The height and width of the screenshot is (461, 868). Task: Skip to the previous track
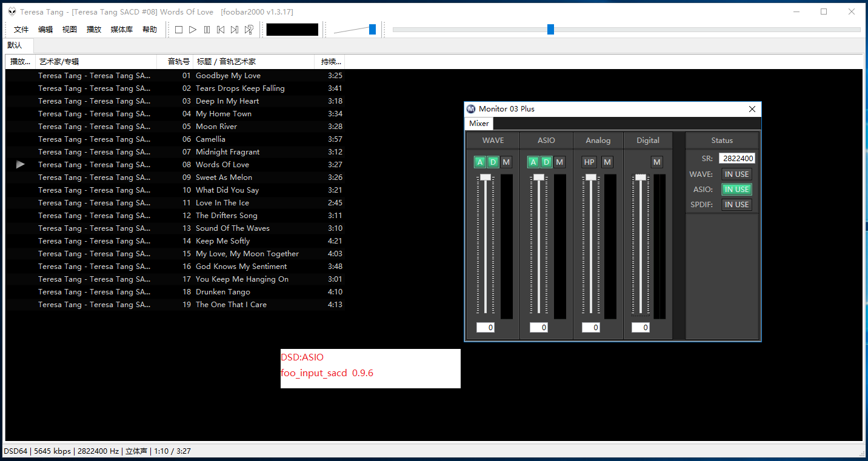pyautogui.click(x=221, y=30)
